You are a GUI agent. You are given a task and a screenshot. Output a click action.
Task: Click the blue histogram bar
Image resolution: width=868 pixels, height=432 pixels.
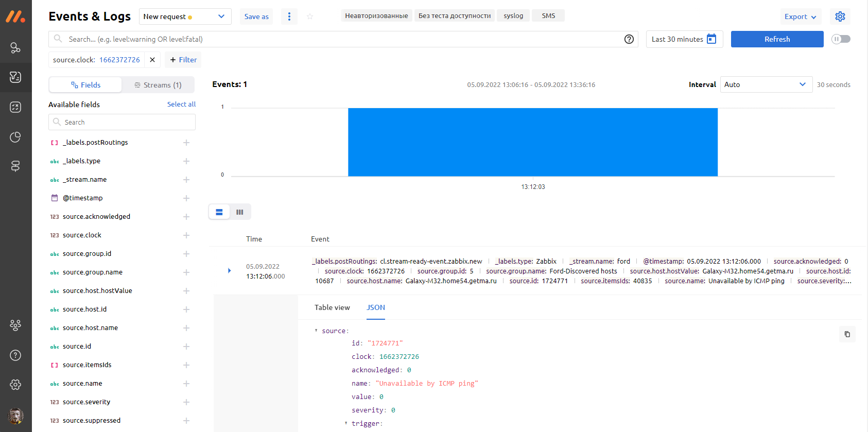(x=532, y=142)
